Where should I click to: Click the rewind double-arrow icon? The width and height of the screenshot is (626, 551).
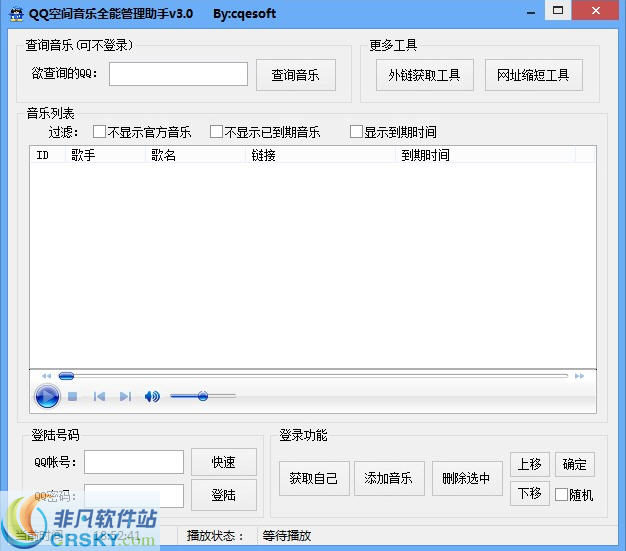[46, 376]
